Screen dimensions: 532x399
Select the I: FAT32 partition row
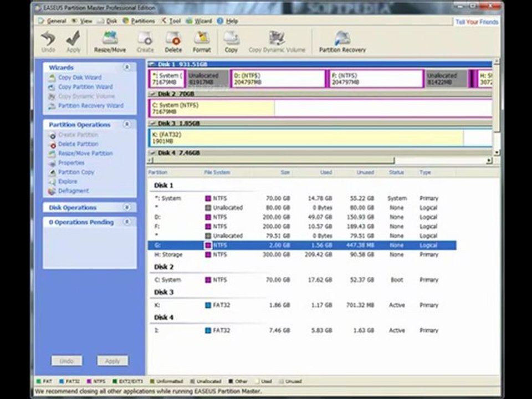tap(302, 330)
